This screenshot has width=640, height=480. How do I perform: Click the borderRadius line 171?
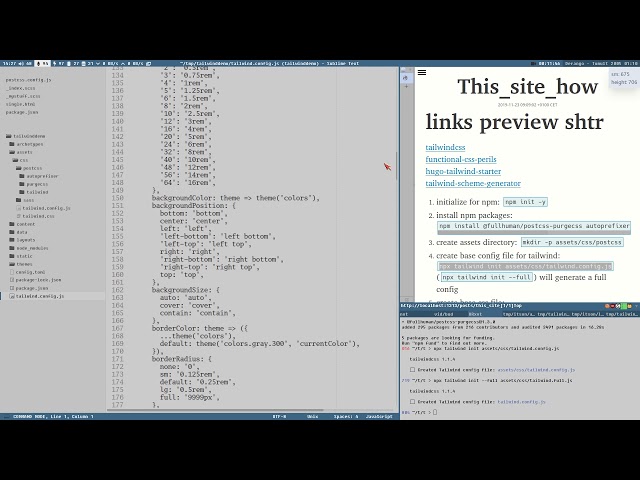182,359
